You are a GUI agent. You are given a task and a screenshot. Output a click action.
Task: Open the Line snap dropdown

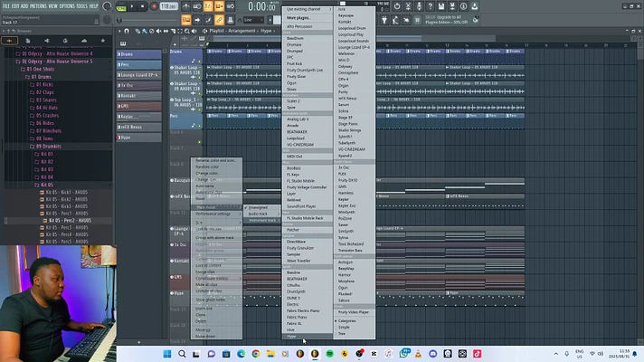pos(253,20)
